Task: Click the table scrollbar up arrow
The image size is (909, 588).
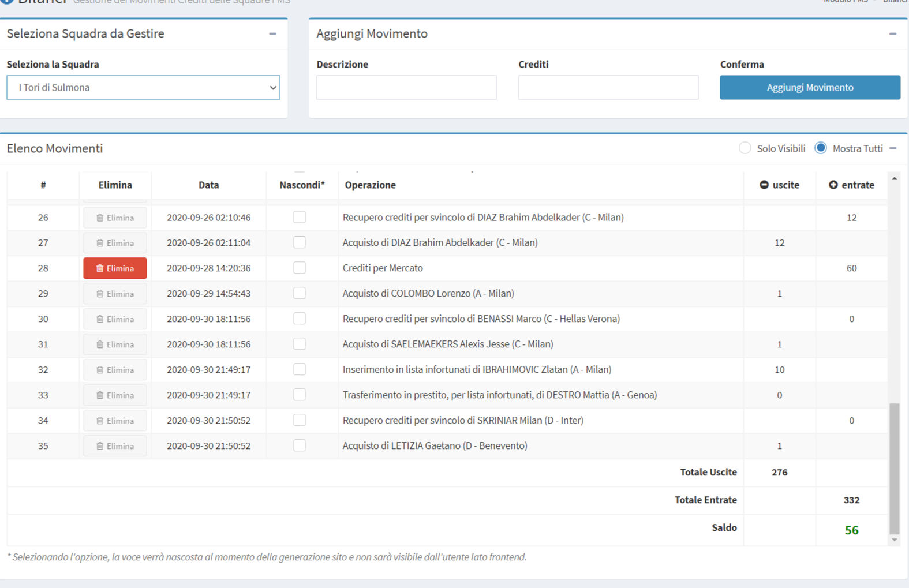Action: coord(895,179)
